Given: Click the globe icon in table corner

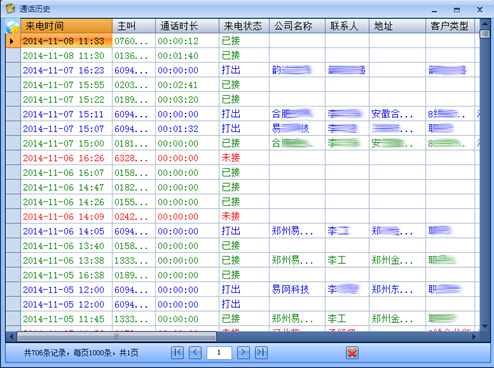Looking at the screenshot, I should click(13, 26).
